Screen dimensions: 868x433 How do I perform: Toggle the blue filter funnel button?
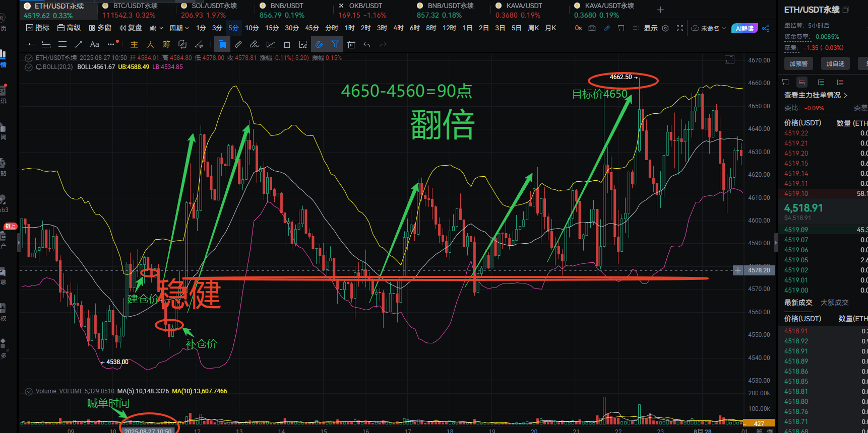click(x=335, y=44)
